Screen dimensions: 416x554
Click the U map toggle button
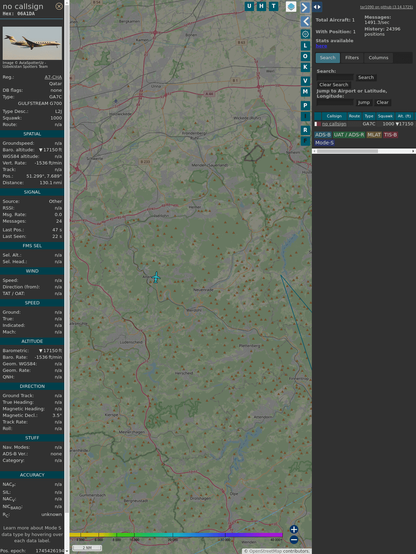tap(249, 6)
